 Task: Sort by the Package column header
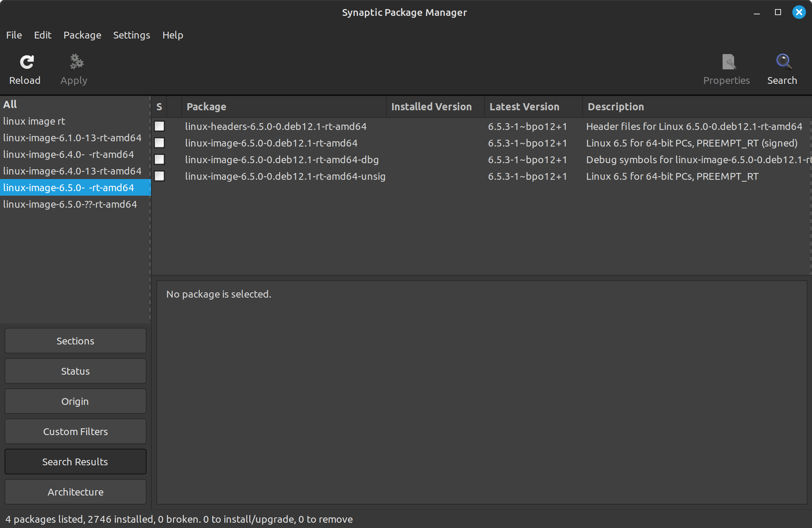pyautogui.click(x=284, y=107)
